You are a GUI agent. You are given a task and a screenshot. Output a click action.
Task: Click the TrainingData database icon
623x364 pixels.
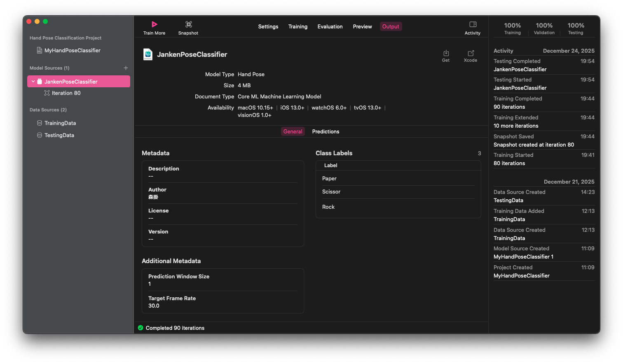(x=40, y=123)
